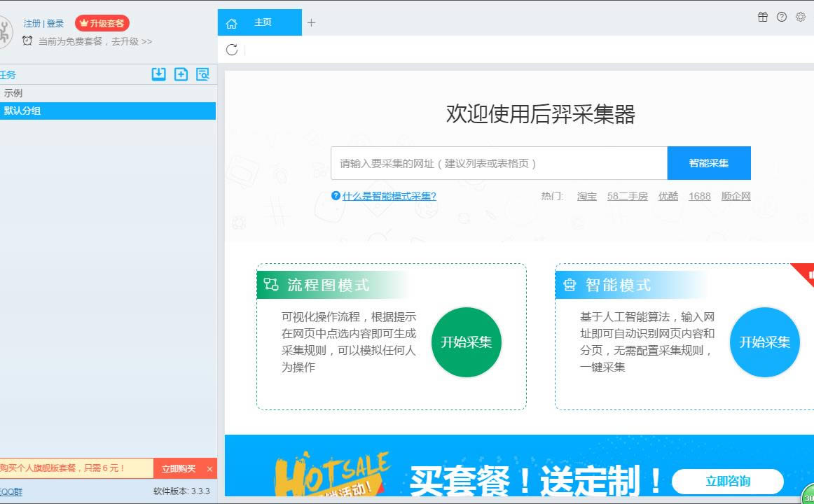Open the task search icon
Screen dimensions: 814x504
(202, 74)
